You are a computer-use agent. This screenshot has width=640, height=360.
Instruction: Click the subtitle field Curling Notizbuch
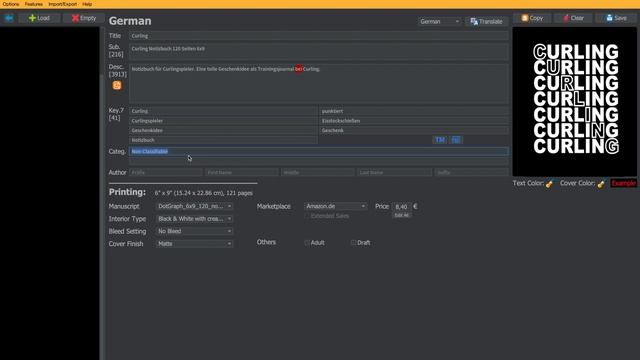coord(318,52)
